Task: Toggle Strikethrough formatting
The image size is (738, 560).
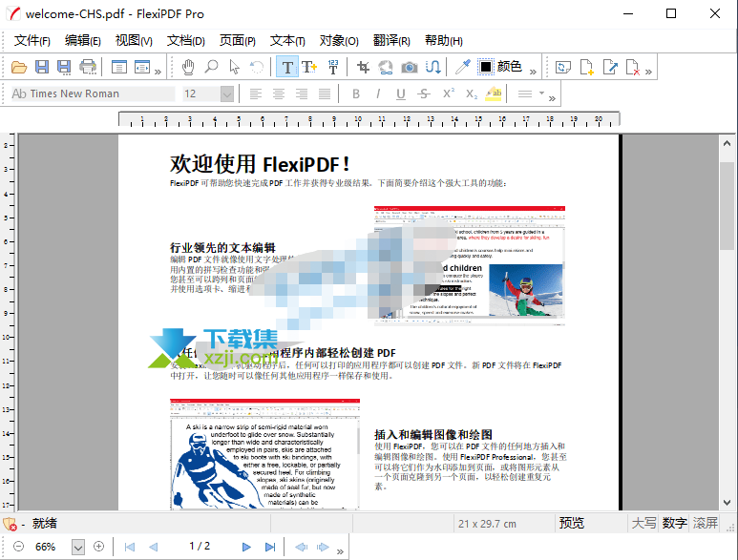Action: (x=424, y=94)
